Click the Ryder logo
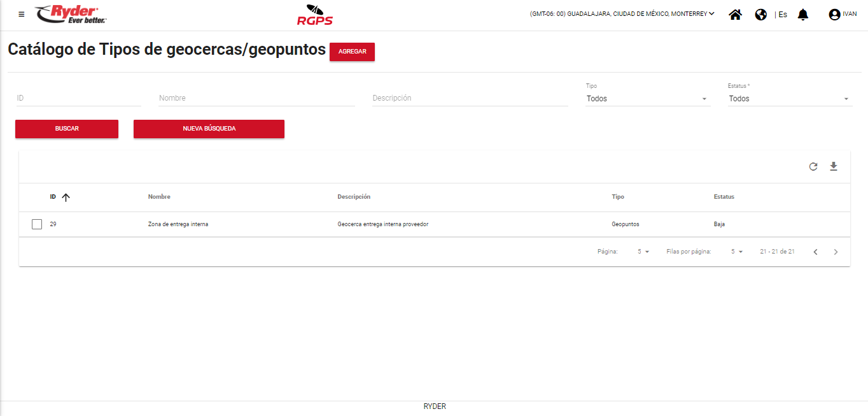868x416 pixels. [71, 14]
